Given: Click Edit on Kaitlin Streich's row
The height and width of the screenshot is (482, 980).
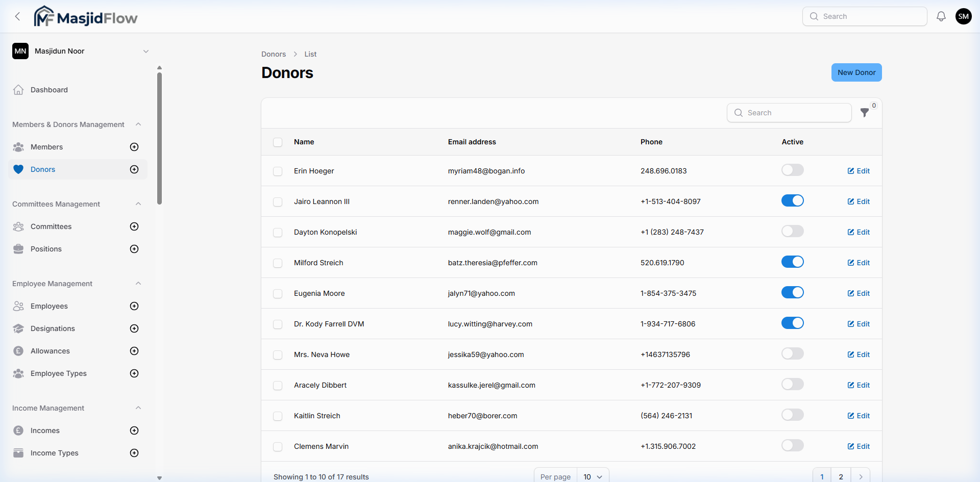Looking at the screenshot, I should point(858,415).
